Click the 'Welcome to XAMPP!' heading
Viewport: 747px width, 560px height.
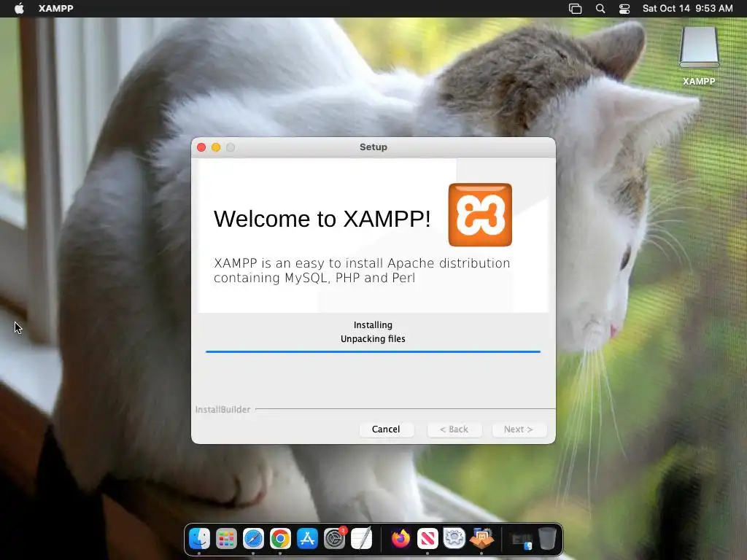(322, 219)
